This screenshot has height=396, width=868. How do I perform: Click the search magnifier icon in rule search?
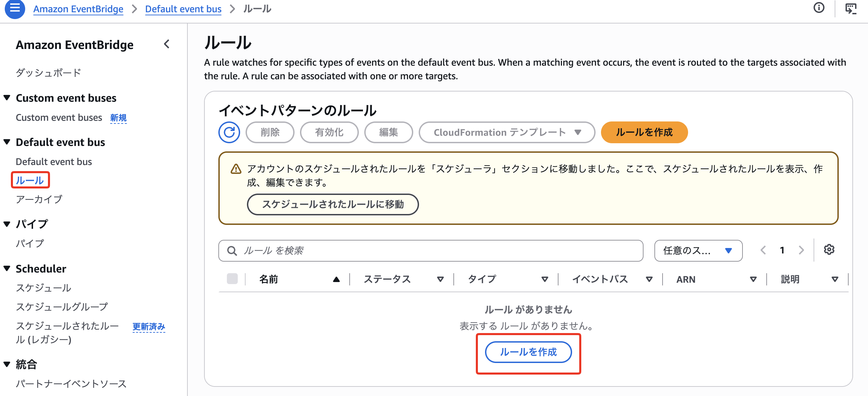[x=232, y=251]
